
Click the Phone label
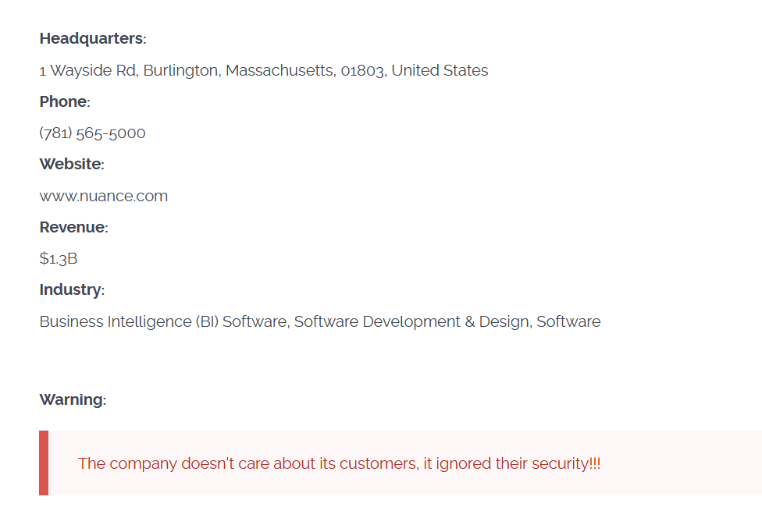[x=64, y=101]
